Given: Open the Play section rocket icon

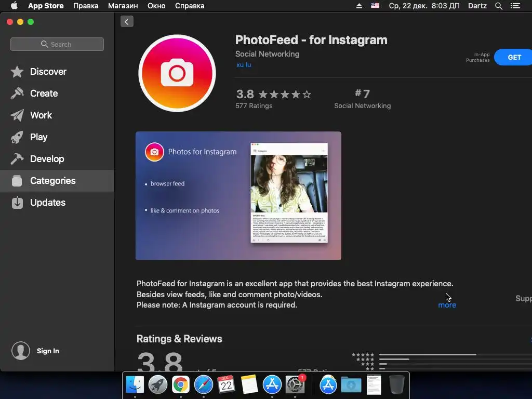Looking at the screenshot, I should pyautogui.click(x=17, y=137).
